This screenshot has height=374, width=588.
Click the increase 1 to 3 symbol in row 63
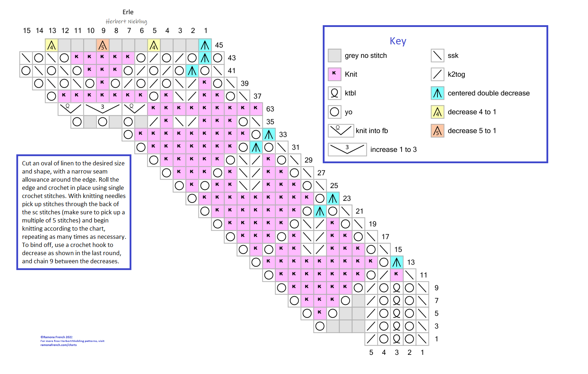(x=103, y=109)
